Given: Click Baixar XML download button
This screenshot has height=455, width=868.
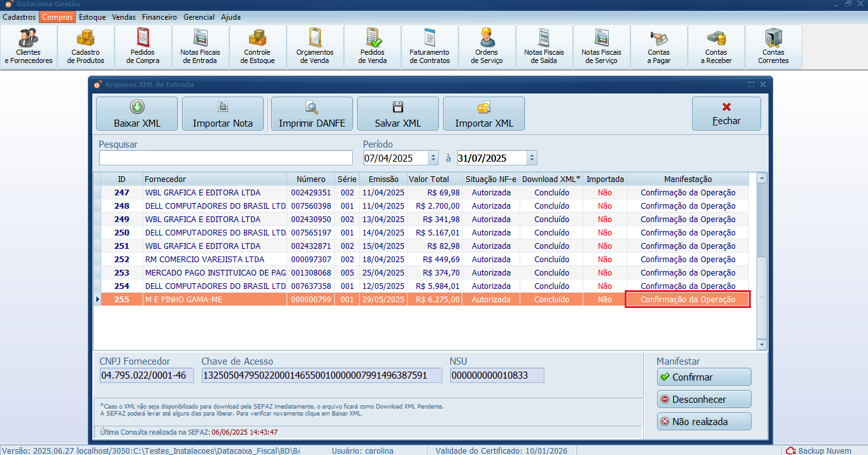Looking at the screenshot, I should click(137, 114).
